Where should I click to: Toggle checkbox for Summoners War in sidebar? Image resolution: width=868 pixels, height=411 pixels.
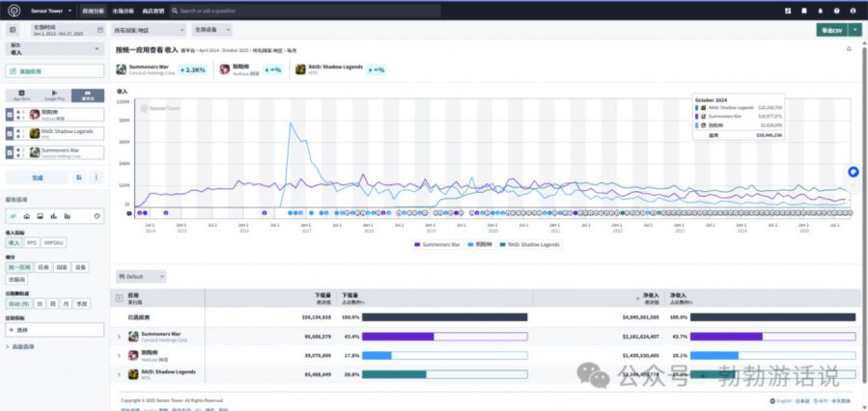point(11,151)
